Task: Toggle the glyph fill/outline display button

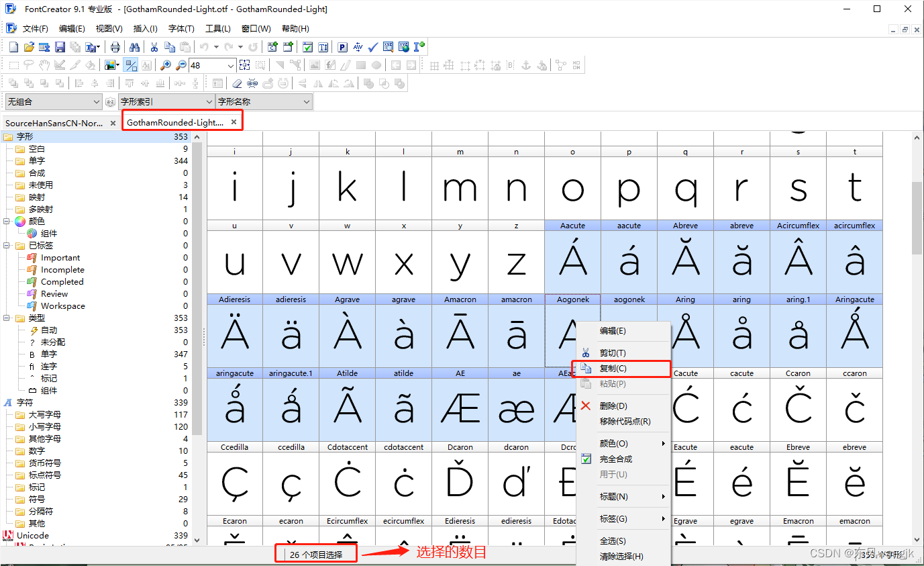Action: point(131,64)
